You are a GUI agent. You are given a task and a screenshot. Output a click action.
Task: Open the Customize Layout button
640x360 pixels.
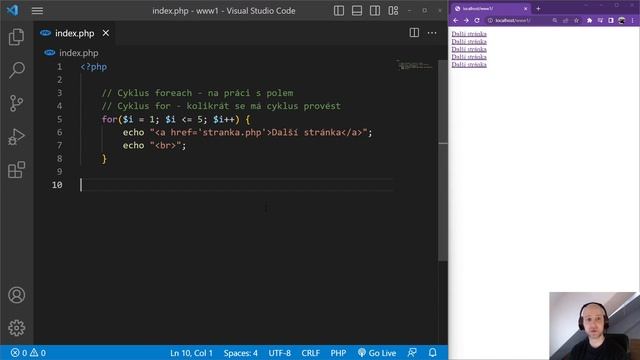click(393, 11)
